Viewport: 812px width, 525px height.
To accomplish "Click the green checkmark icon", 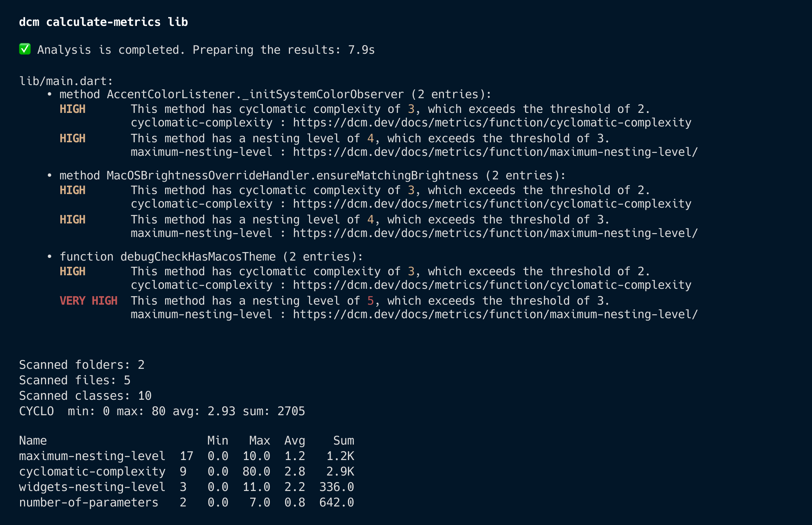I will click(x=25, y=49).
